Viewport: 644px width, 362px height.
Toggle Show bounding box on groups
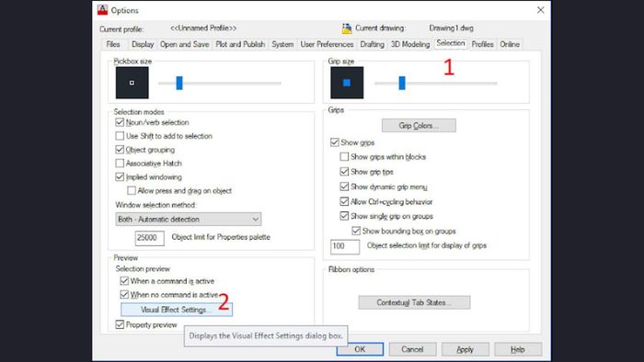tap(356, 231)
